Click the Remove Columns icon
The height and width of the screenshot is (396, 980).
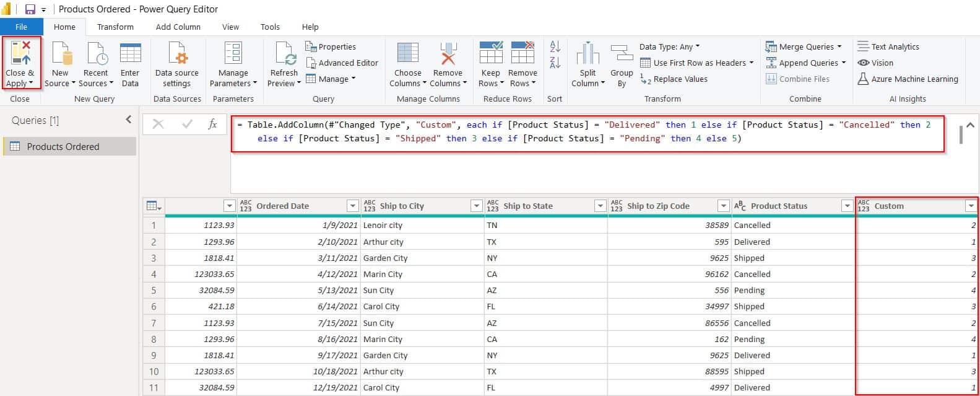(448, 53)
